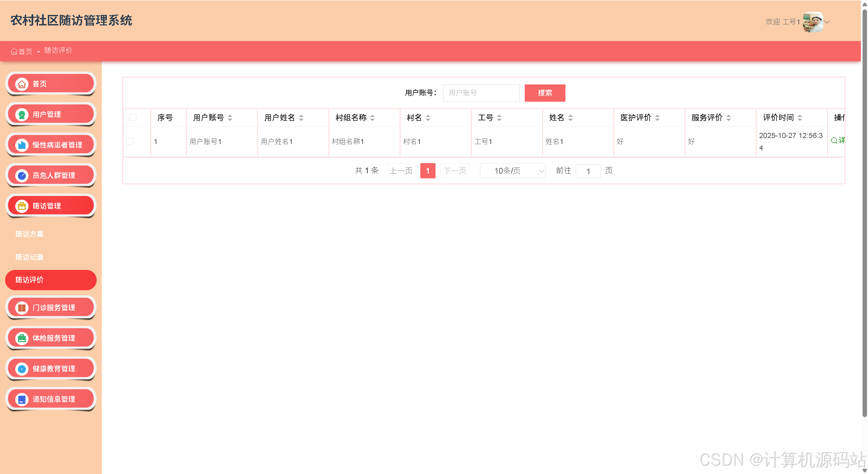Viewport: 868px width, 474px height.
Task: Click the green bag icon beside 体检服务管理
Action: pos(22,338)
